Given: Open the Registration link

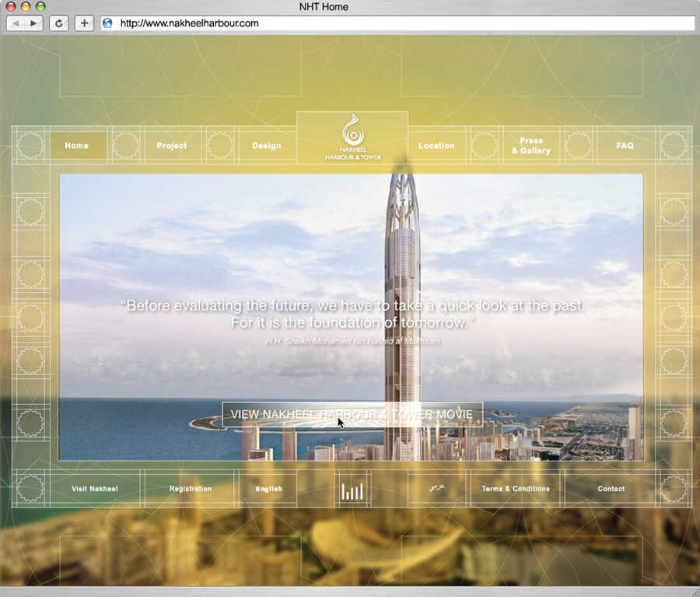Looking at the screenshot, I should click(x=191, y=489).
